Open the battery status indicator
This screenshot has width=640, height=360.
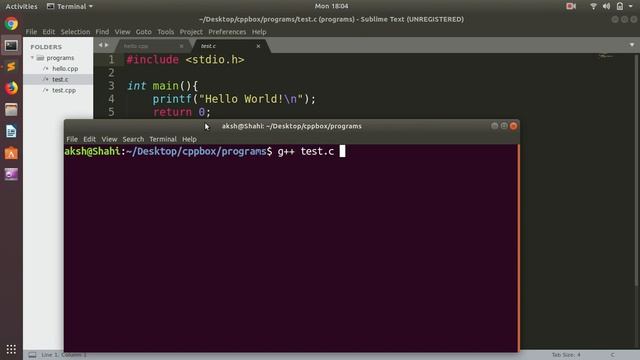(620, 6)
